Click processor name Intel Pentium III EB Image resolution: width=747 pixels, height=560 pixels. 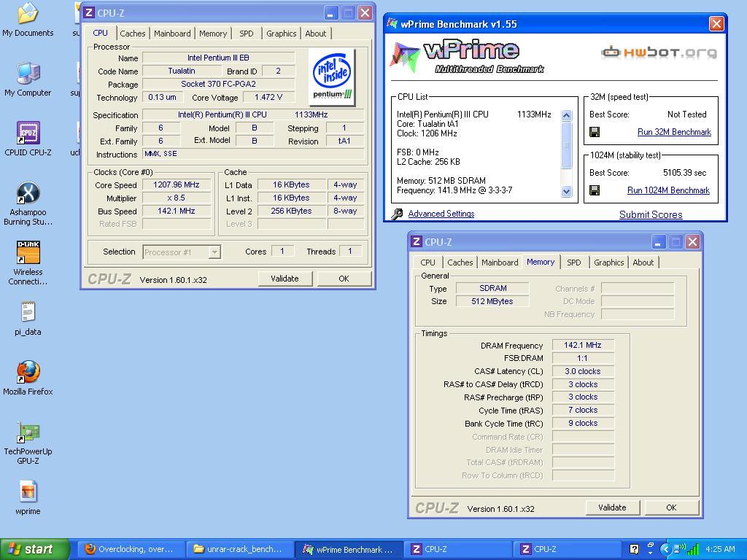click(218, 58)
